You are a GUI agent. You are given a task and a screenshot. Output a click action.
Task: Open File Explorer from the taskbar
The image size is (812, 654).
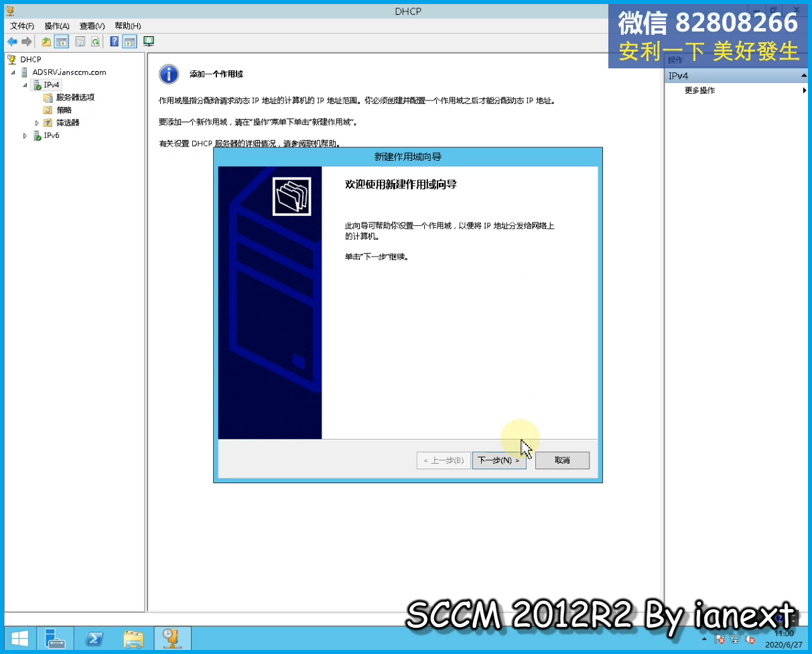click(x=134, y=638)
